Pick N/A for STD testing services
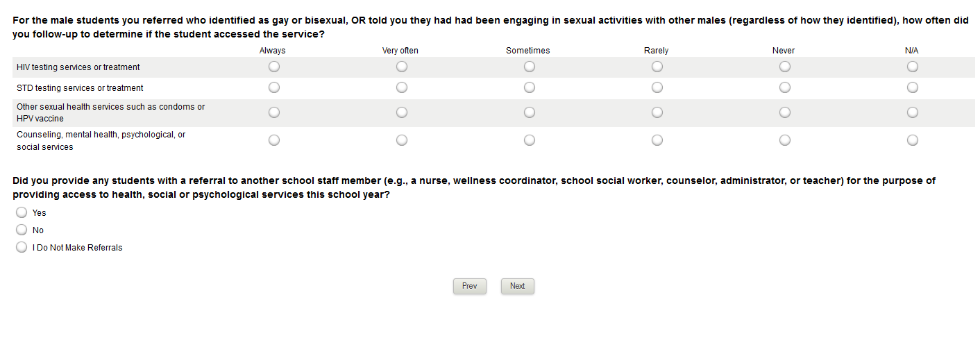 [913, 87]
